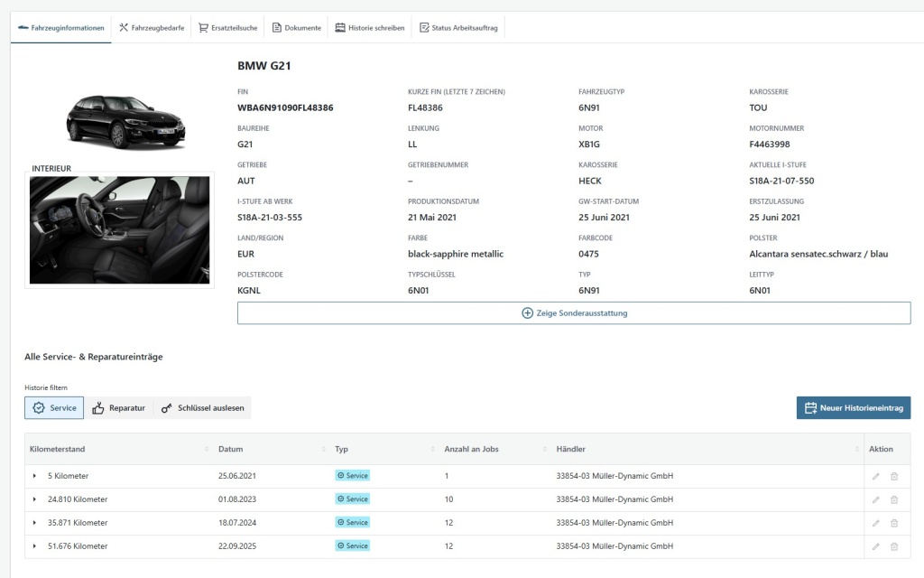
Task: Open the Ersatzteilsuche tab
Action: (x=227, y=28)
